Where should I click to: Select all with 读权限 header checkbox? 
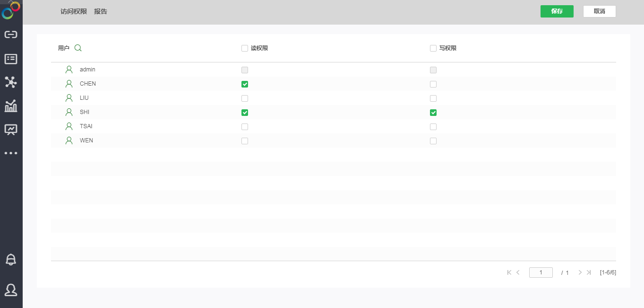(x=245, y=48)
